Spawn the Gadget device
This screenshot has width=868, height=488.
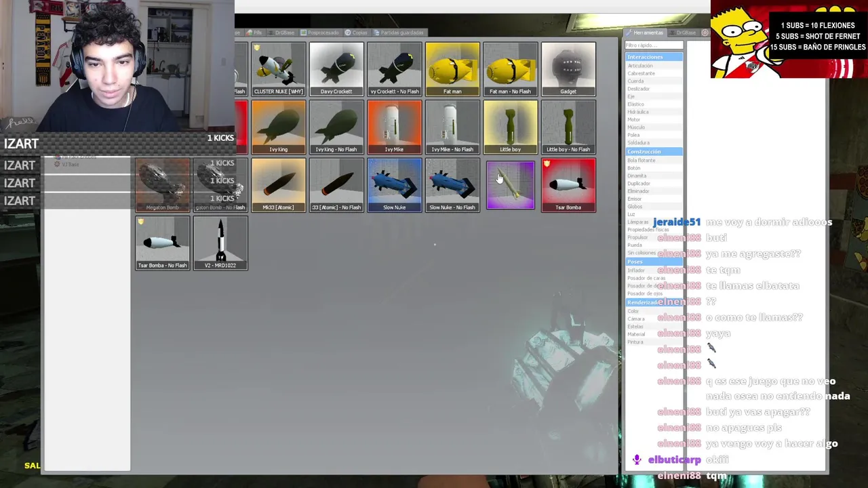(568, 69)
